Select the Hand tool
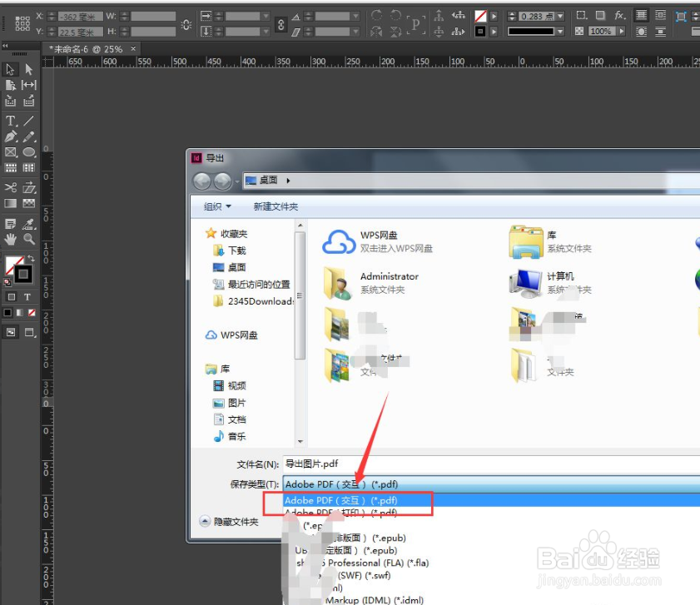This screenshot has width=700, height=605. click(x=11, y=240)
